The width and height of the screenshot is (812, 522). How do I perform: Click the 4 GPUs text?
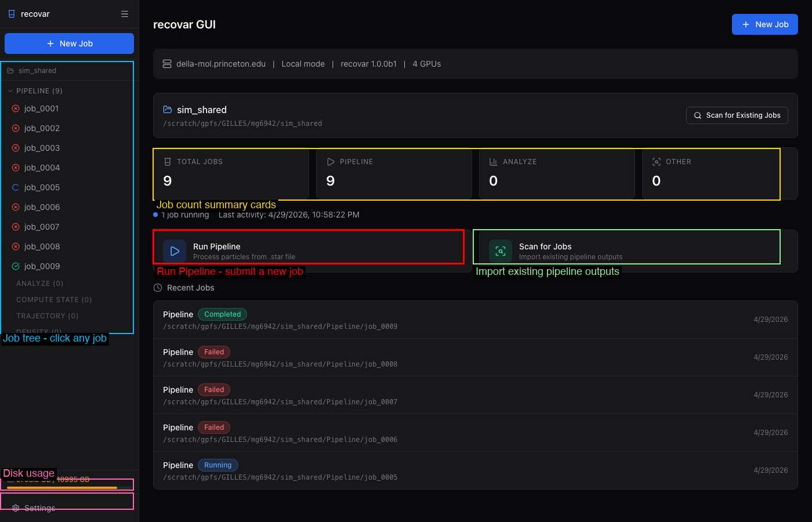[x=427, y=64]
